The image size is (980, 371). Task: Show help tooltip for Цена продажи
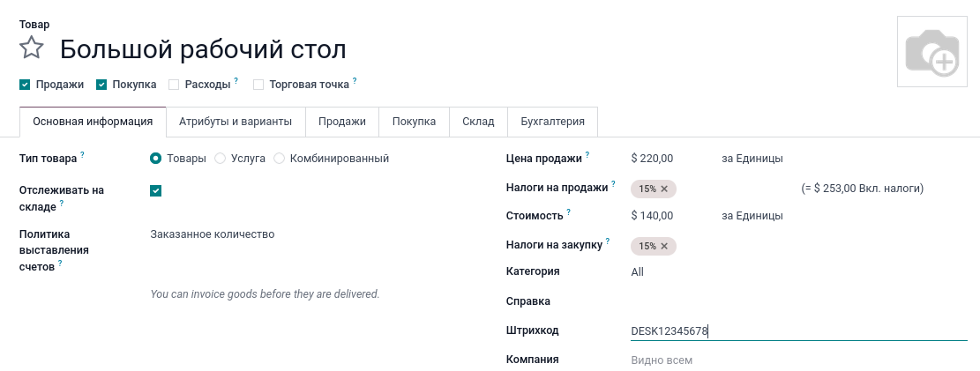(x=587, y=154)
